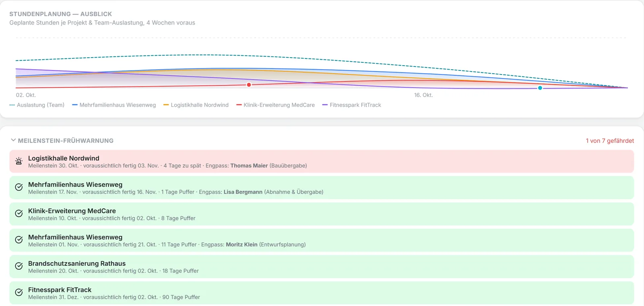644x306 pixels.
Task: Click the check icon next to Fitnesspark FitTrack
Action: (x=19, y=293)
